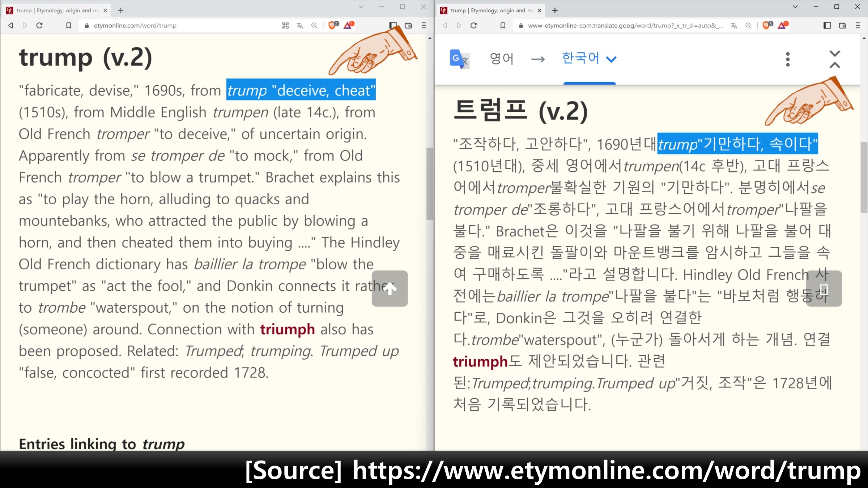Open Brave Shields icon in left browser
Viewport: 868px width, 488px height.
[332, 25]
